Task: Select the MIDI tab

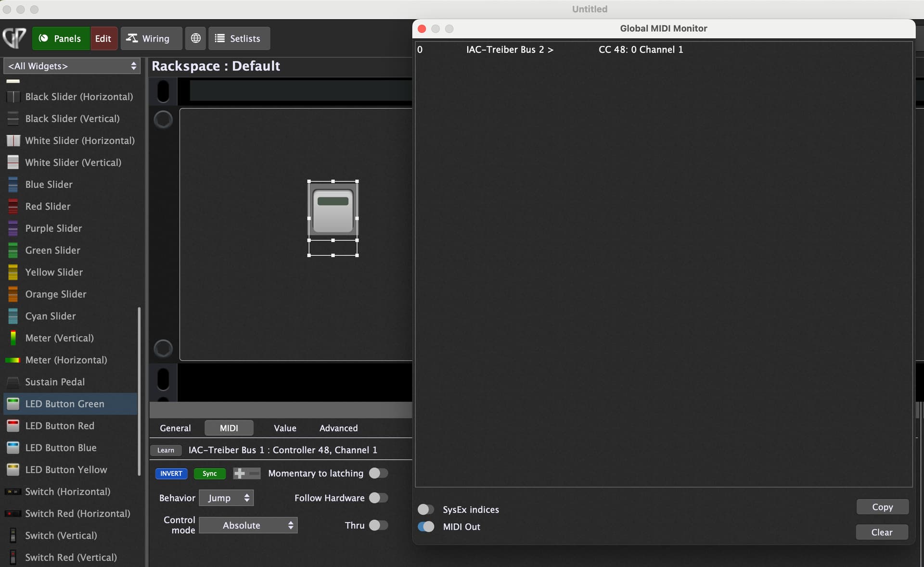Action: pyautogui.click(x=229, y=428)
